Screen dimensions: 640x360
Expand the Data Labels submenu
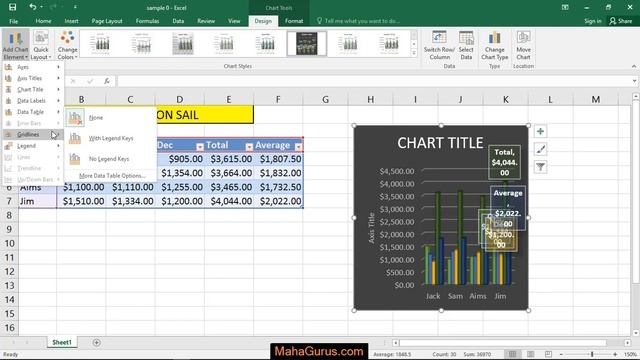point(33,100)
